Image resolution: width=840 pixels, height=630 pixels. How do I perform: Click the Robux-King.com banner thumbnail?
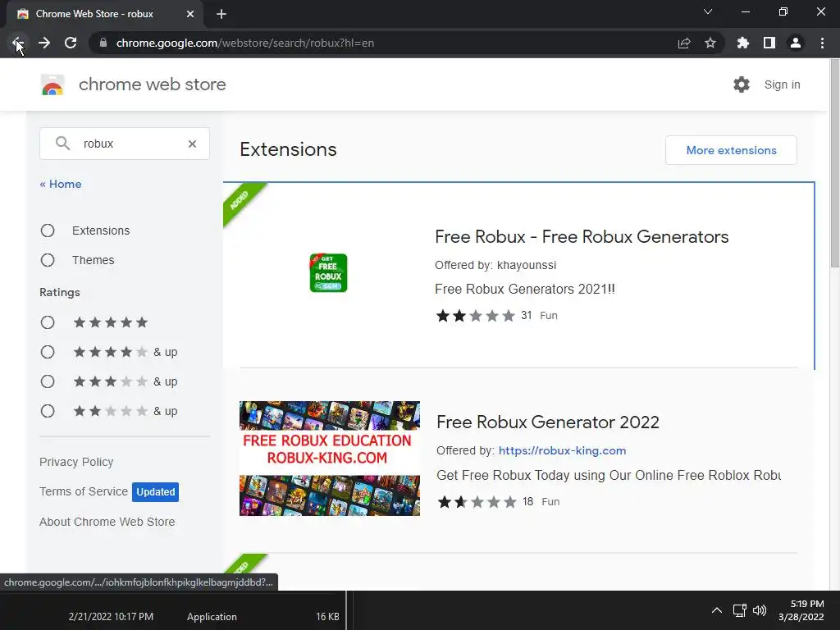point(330,459)
